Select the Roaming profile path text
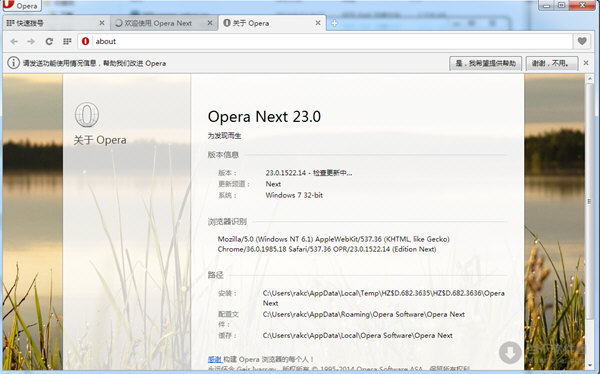 [364, 315]
